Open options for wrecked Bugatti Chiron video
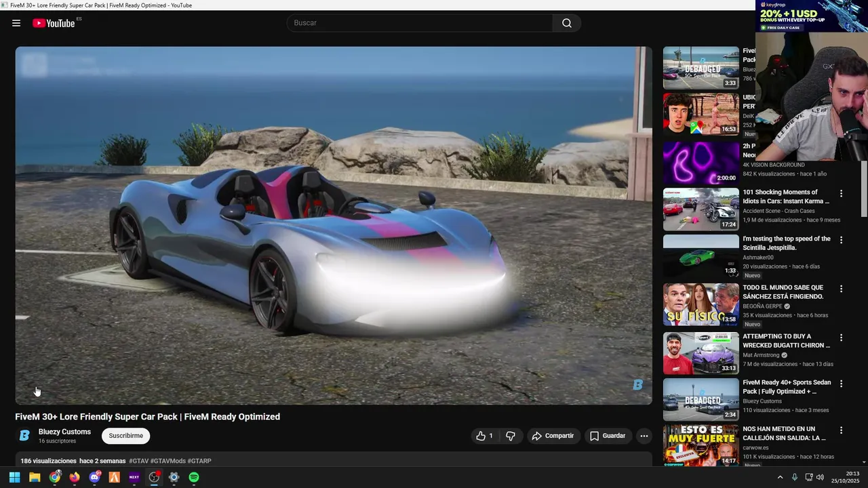868x488 pixels. tap(841, 338)
